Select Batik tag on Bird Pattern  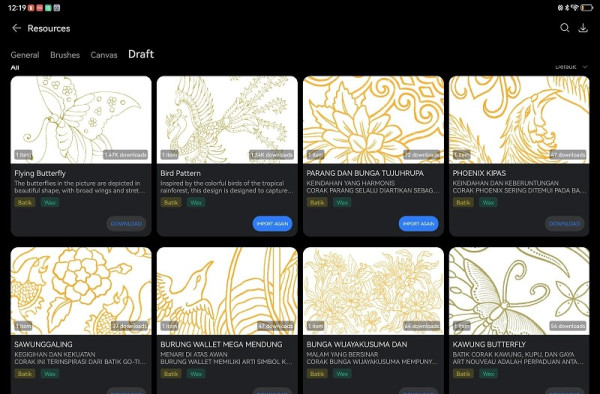tap(171, 202)
